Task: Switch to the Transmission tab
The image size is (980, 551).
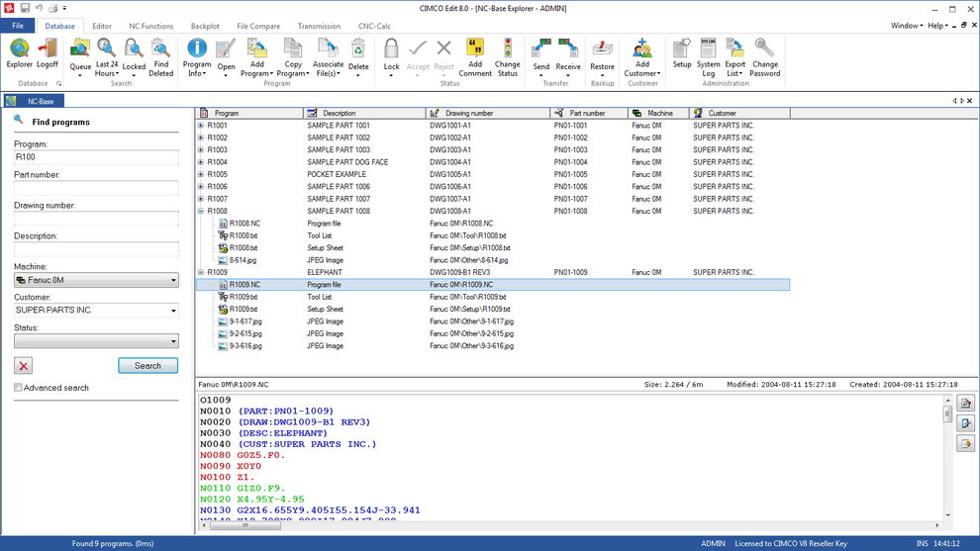Action: [x=319, y=27]
